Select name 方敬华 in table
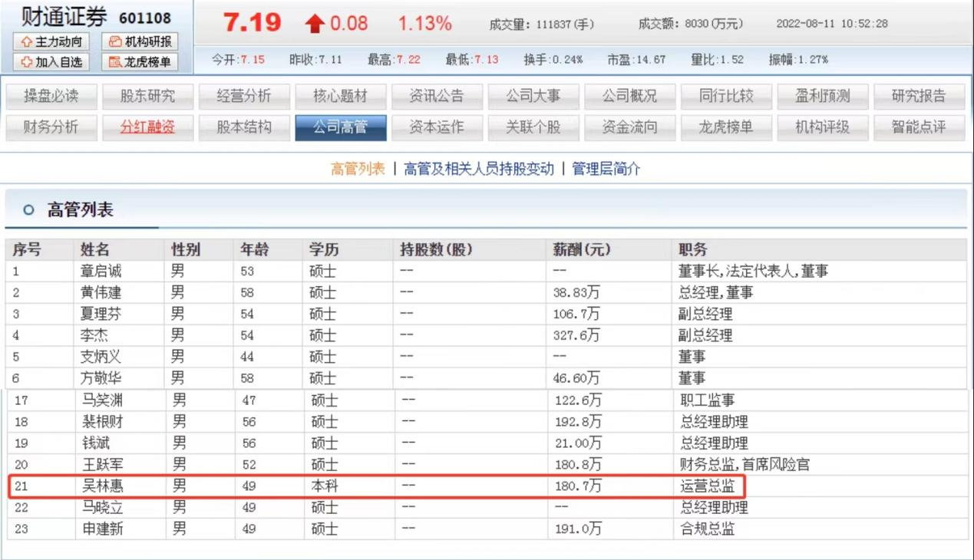This screenshot has width=974, height=560. (101, 379)
